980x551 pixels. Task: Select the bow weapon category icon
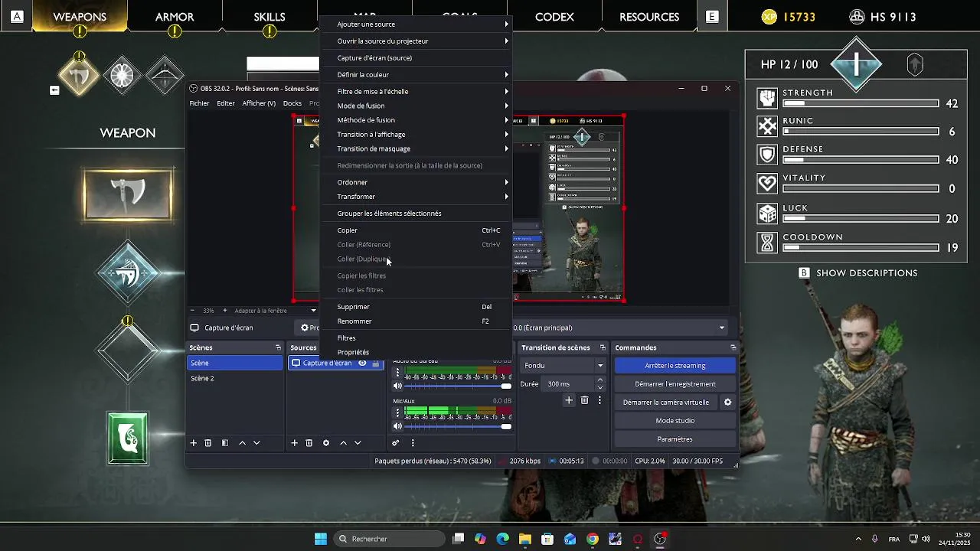[x=165, y=75]
